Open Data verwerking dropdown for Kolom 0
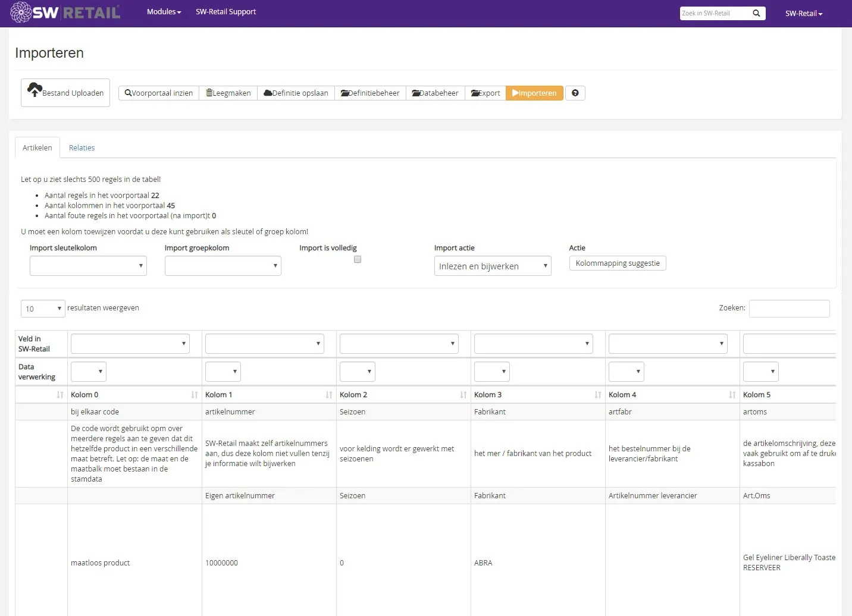 pyautogui.click(x=88, y=372)
